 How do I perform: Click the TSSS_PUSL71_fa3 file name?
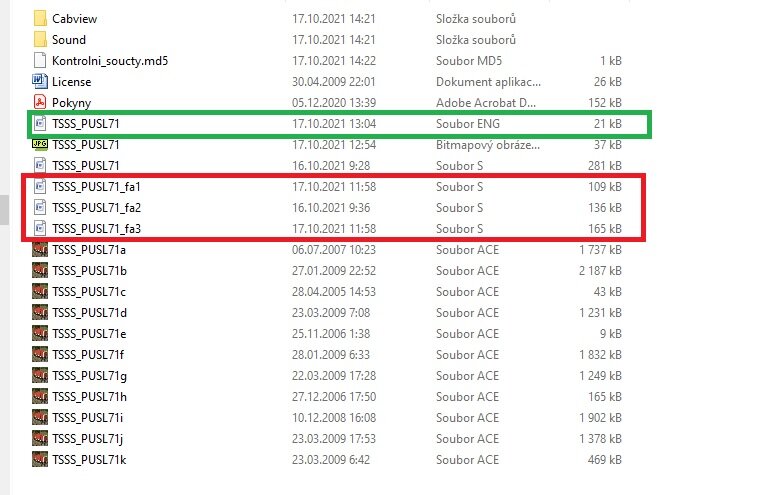[x=95, y=229]
